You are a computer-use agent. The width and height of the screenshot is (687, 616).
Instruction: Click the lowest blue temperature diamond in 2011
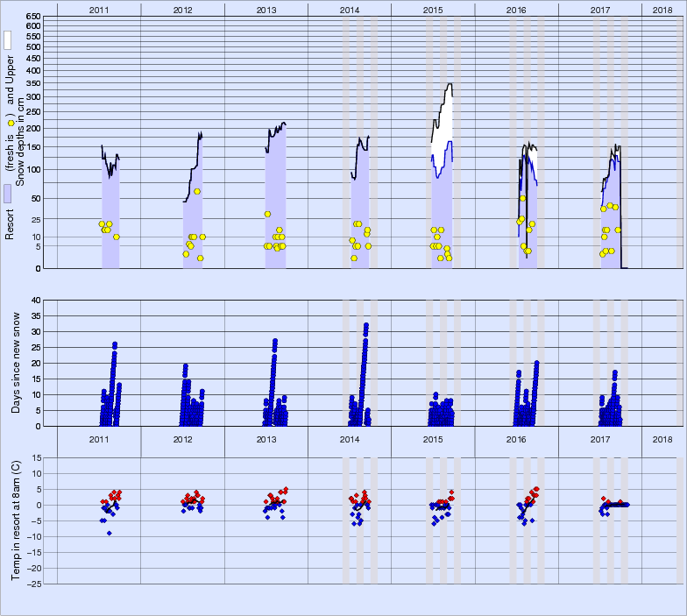coord(110,533)
